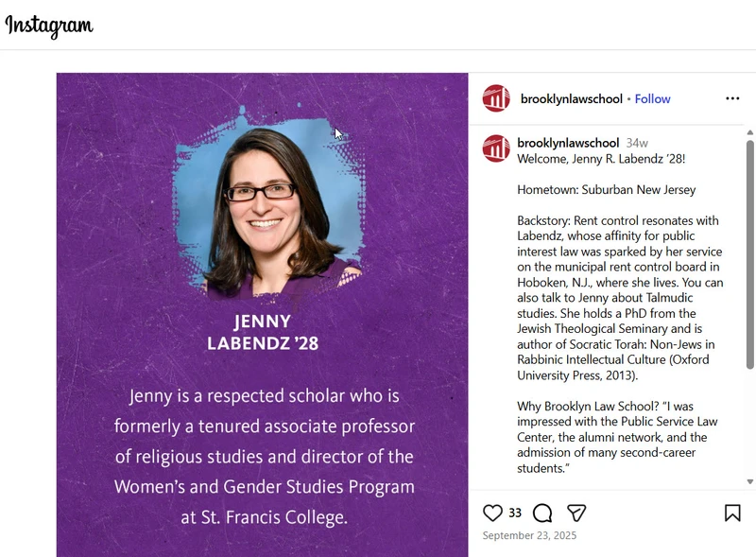Share post using paper plane icon
This screenshot has height=557, width=756.
(x=576, y=513)
